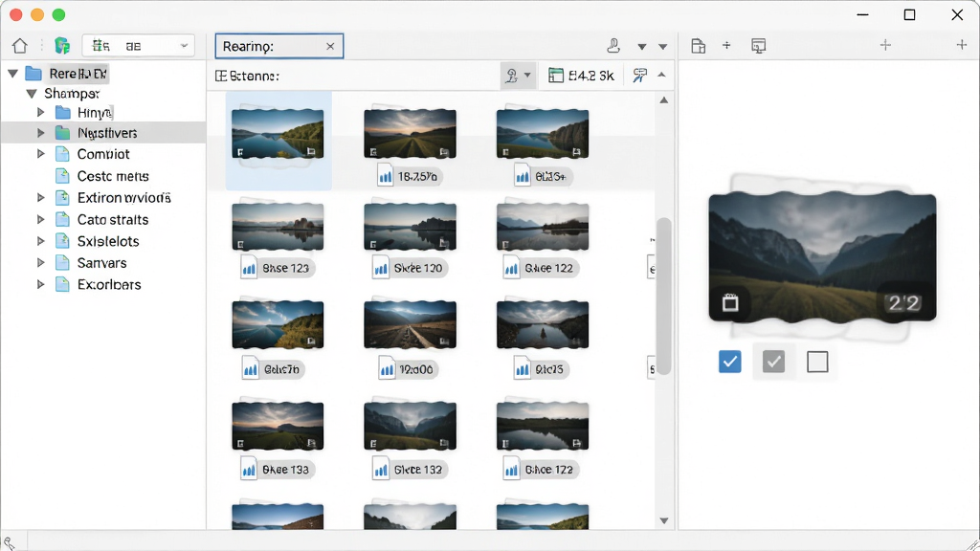Viewport: 980px width, 551px height.
Task: Select the 'Hinye' blue folder icon
Action: (62, 113)
